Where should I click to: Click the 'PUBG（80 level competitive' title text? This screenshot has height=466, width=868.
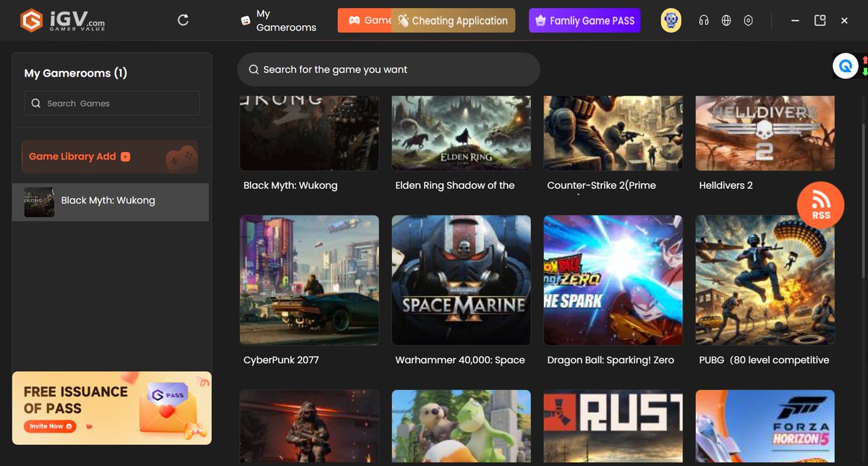764,360
